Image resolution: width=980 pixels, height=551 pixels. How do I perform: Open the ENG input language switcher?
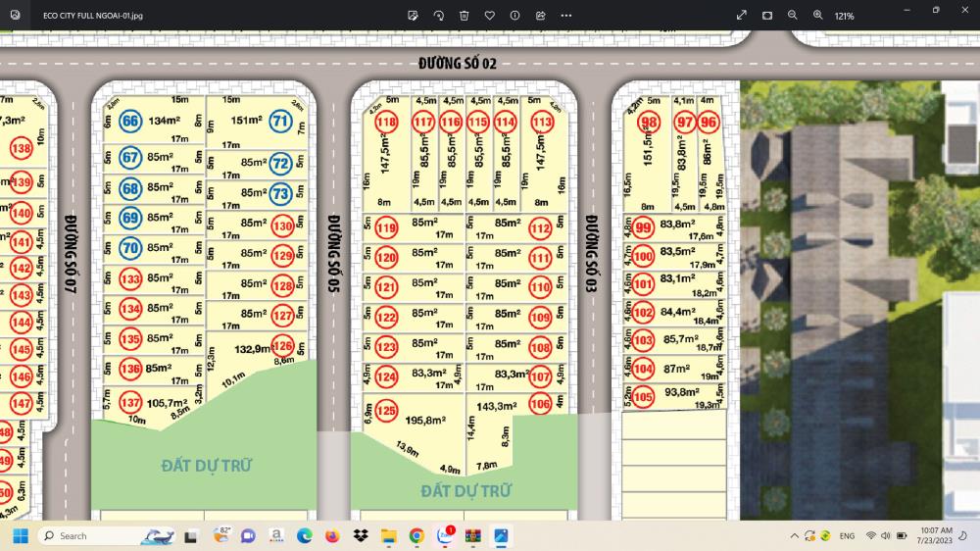[x=848, y=536]
